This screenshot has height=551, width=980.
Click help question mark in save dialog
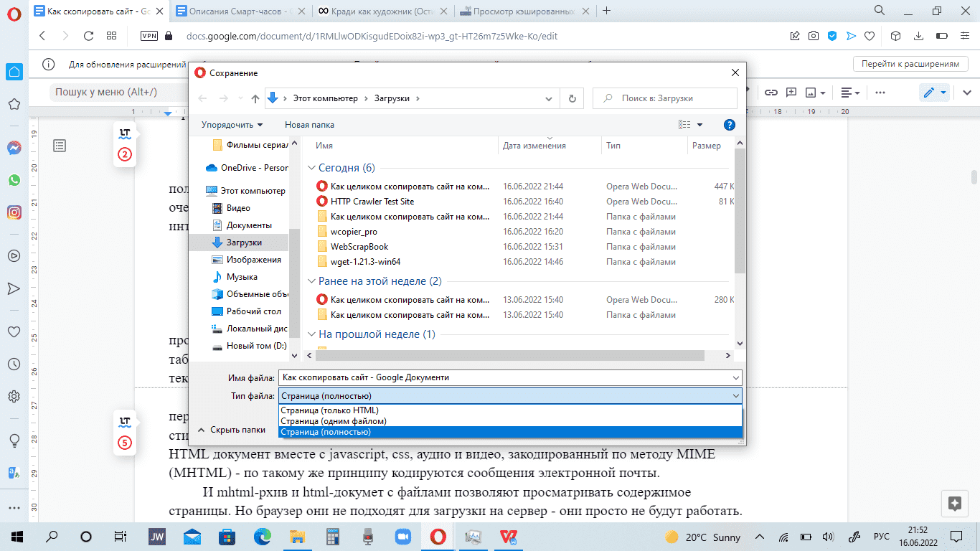[730, 125]
